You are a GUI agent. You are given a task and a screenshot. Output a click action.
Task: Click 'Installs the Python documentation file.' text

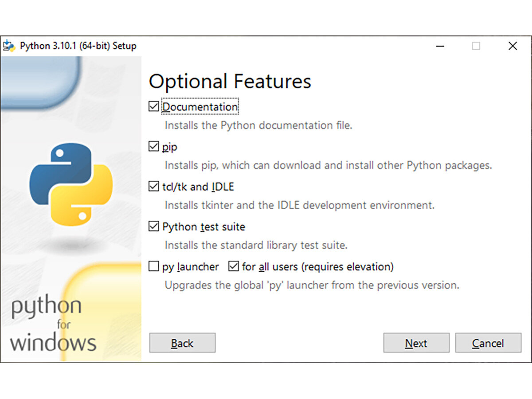coord(258,125)
